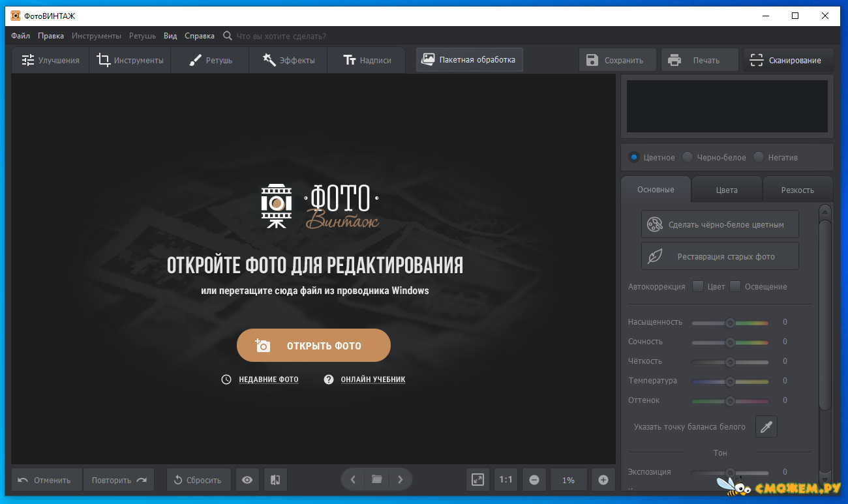The width and height of the screenshot is (848, 504).
Task: Set zoom to 1:1
Action: [x=506, y=480]
